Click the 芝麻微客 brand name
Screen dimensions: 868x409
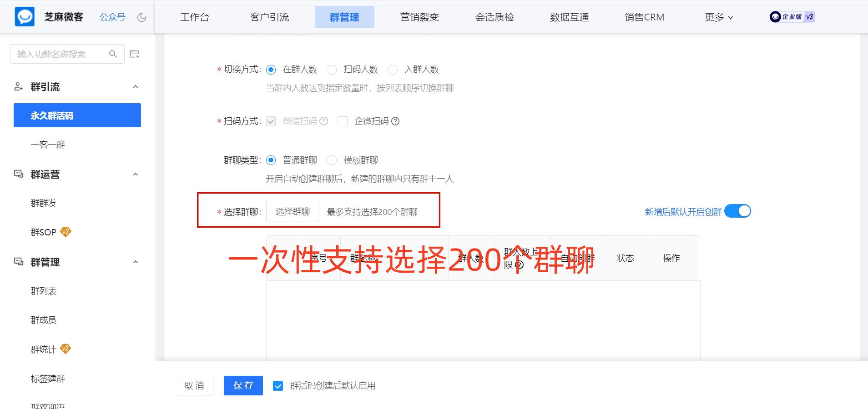tap(64, 17)
